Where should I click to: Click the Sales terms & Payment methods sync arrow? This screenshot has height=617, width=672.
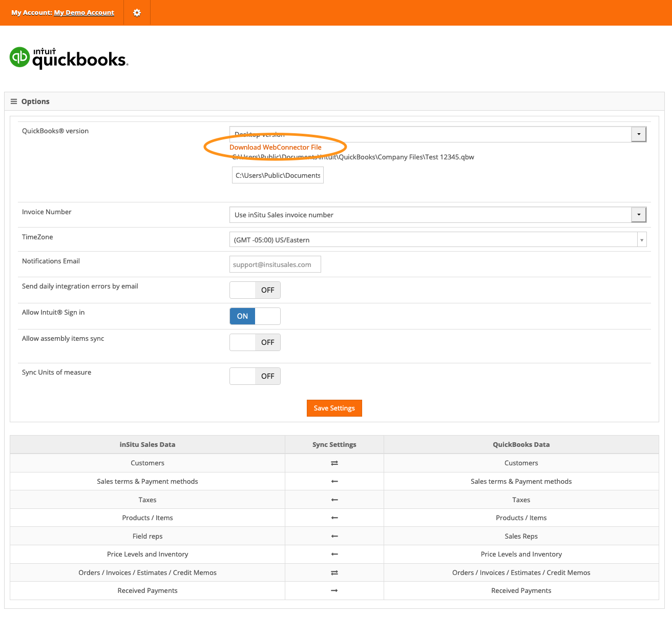[334, 482]
